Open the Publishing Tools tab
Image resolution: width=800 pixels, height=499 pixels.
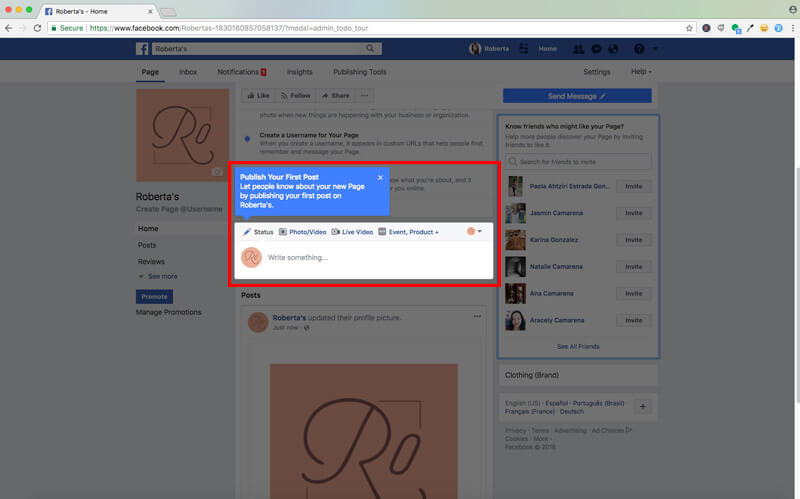coord(360,72)
